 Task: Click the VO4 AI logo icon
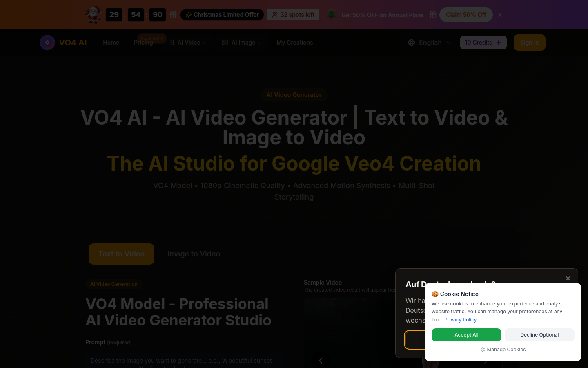point(47,43)
